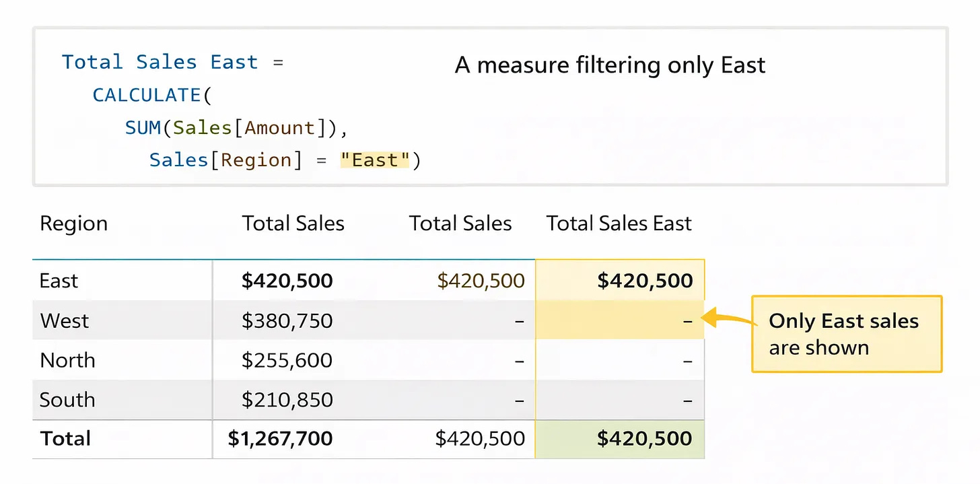Click the bold Total row label

[x=65, y=439]
